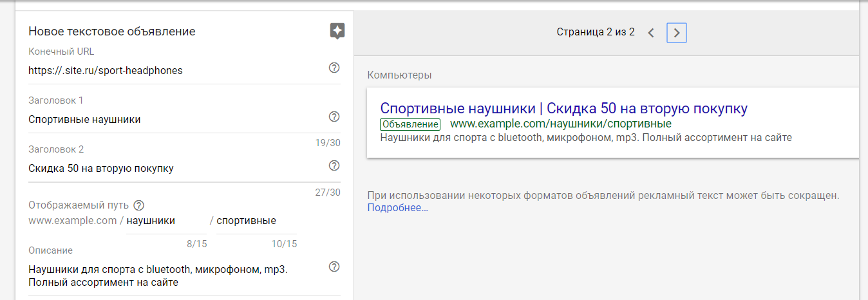Select the 8/15 path counter
This screenshot has width=868, height=300.
(196, 244)
